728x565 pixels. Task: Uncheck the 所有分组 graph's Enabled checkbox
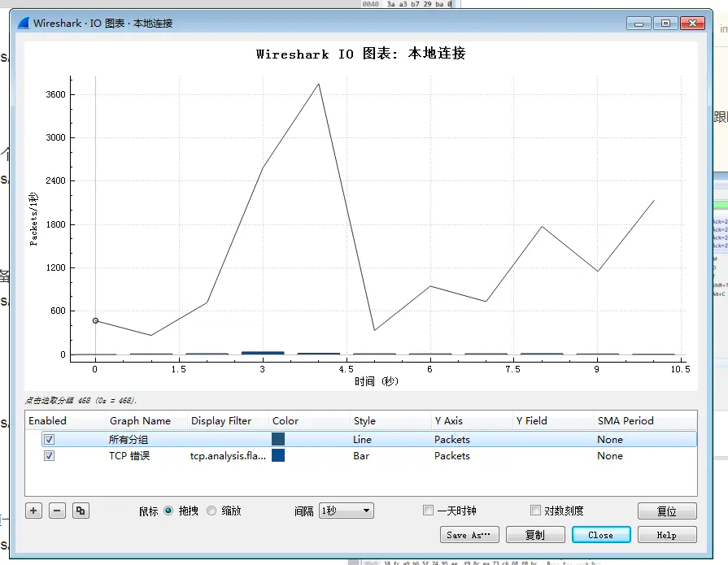(48, 439)
